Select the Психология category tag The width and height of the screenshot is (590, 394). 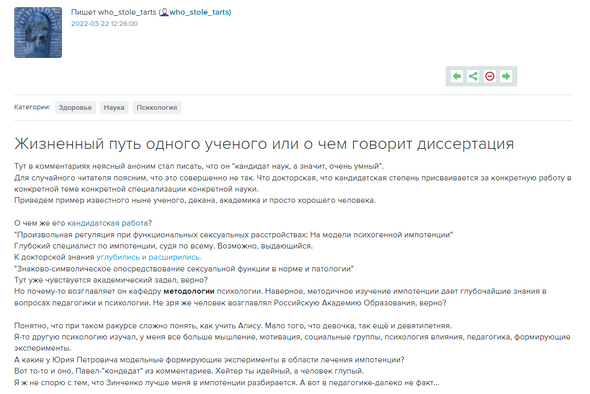pyautogui.click(x=157, y=108)
